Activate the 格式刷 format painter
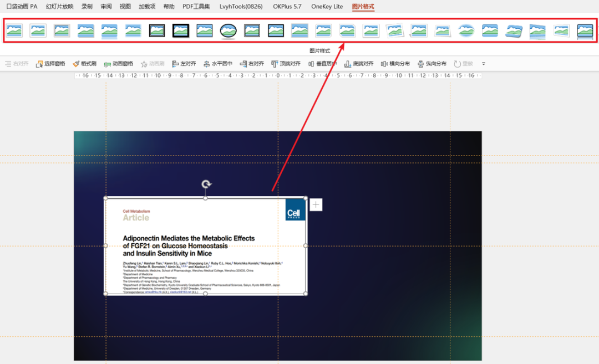 (x=84, y=64)
